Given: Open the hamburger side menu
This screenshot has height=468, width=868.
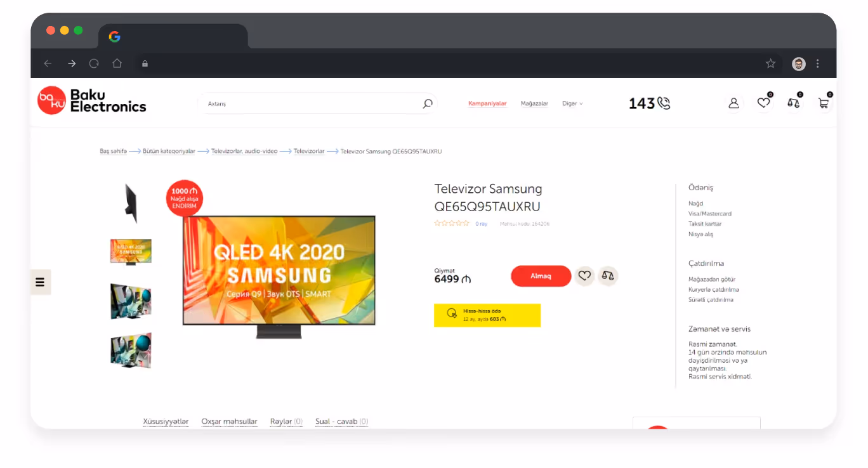Looking at the screenshot, I should pyautogui.click(x=40, y=282).
